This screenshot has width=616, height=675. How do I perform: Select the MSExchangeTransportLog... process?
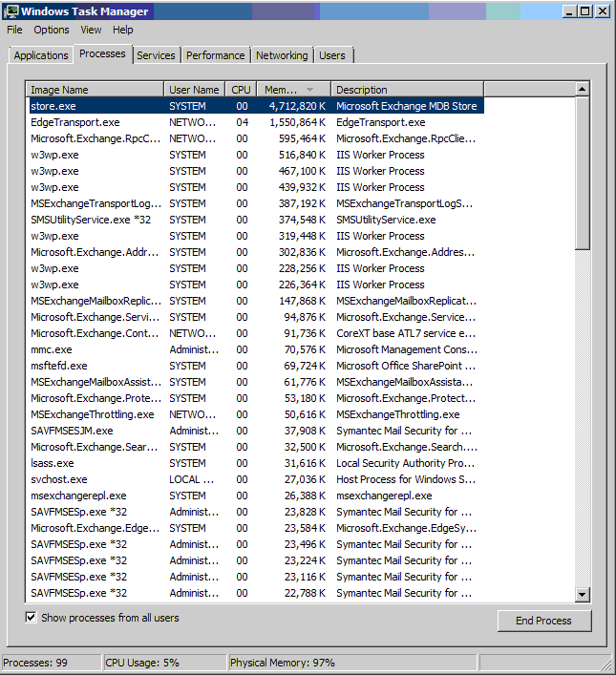tap(257, 203)
